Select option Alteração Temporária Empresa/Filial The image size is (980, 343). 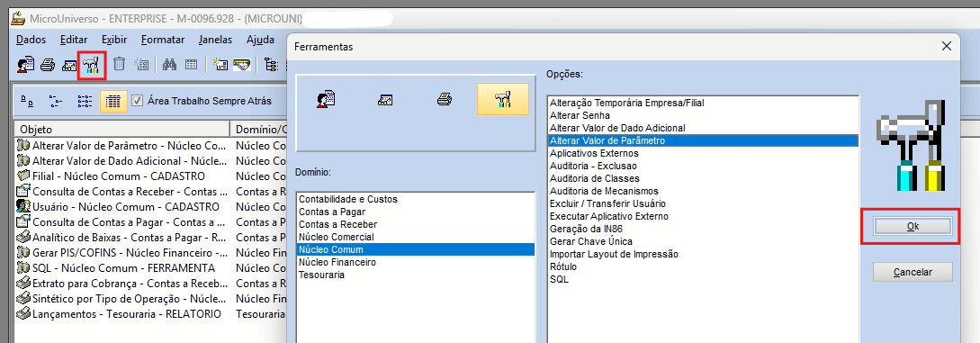click(x=703, y=104)
